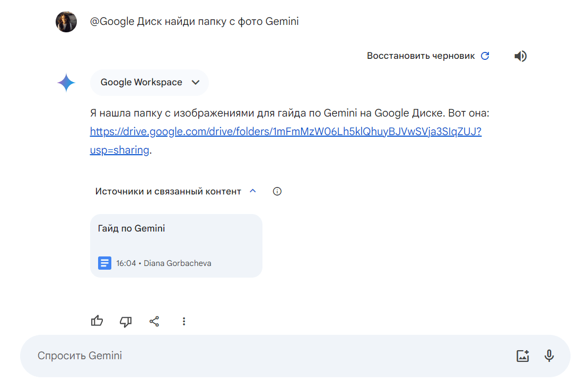Listen to response via speaker icon
Viewport: 588px width, 382px height.
[x=520, y=56]
